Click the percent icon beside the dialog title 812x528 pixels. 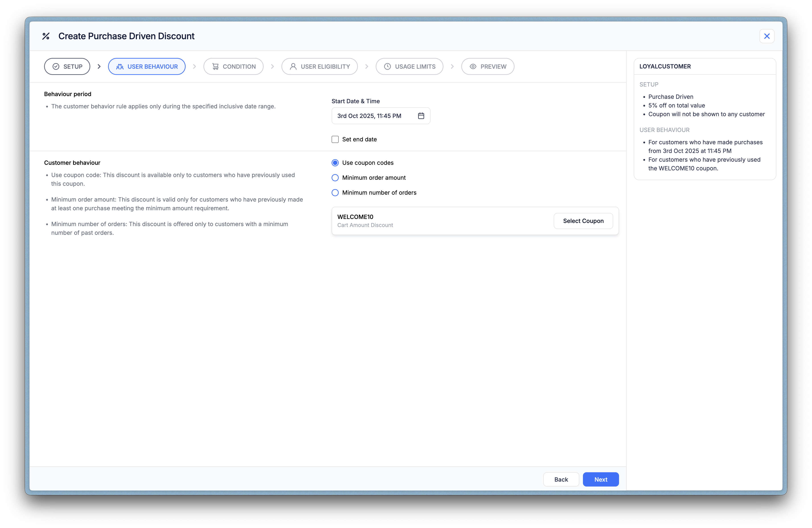(x=46, y=36)
